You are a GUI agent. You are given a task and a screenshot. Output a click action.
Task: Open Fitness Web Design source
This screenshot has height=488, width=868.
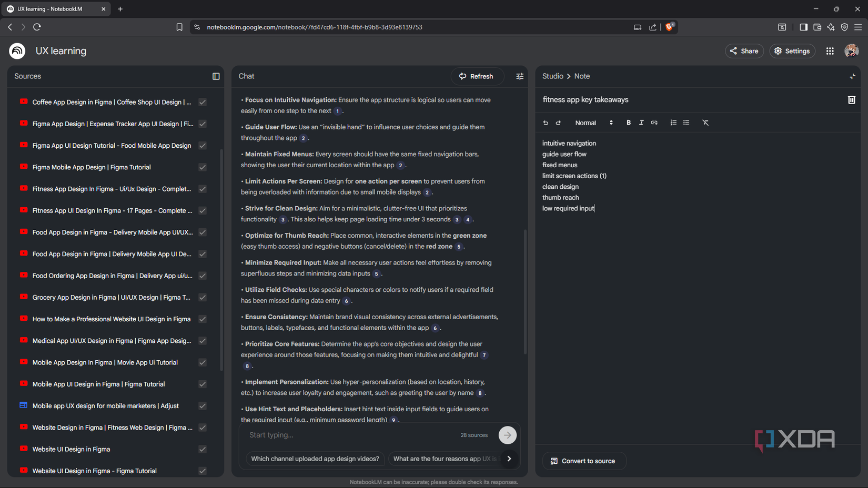[x=112, y=428]
